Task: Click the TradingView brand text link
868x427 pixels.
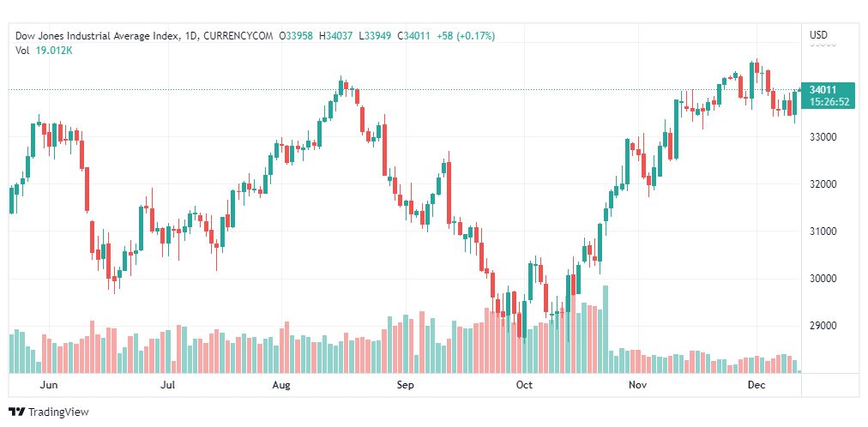Action: (58, 412)
